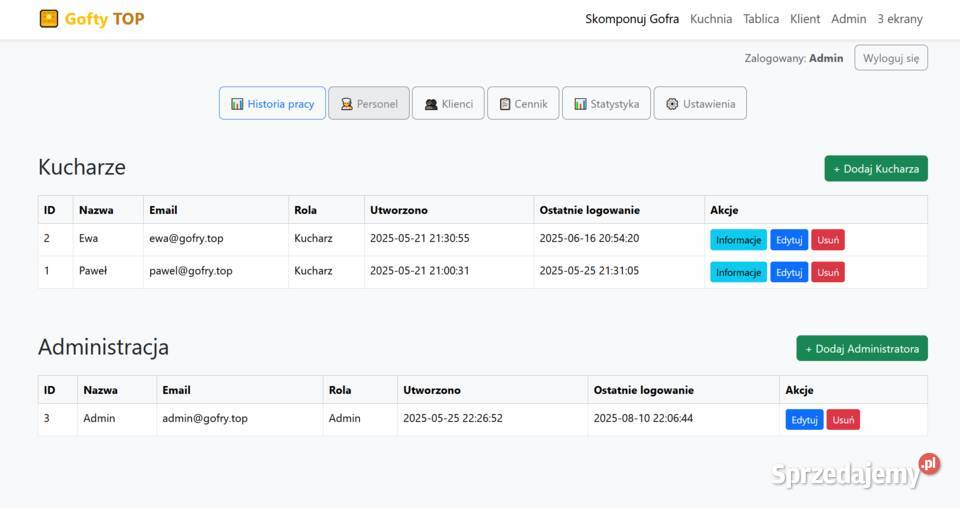
Task: Open Skomponuj Gofra in the top navigation
Action: coord(632,19)
